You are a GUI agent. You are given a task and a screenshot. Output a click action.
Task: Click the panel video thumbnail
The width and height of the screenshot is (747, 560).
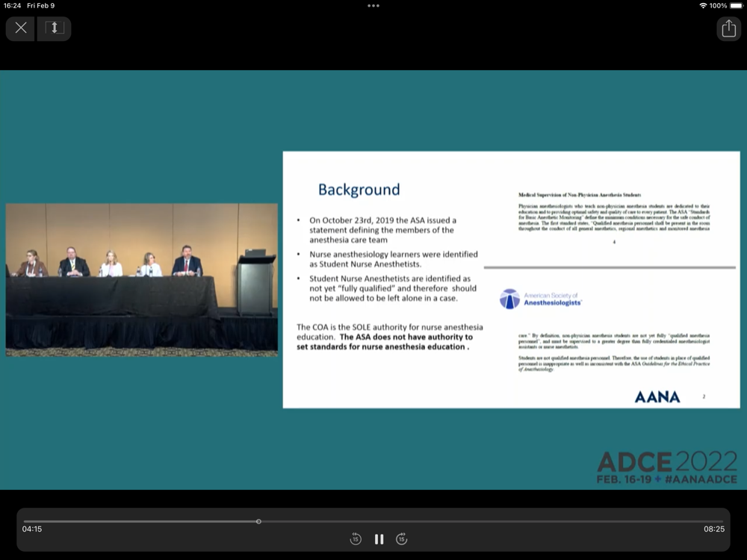(141, 280)
